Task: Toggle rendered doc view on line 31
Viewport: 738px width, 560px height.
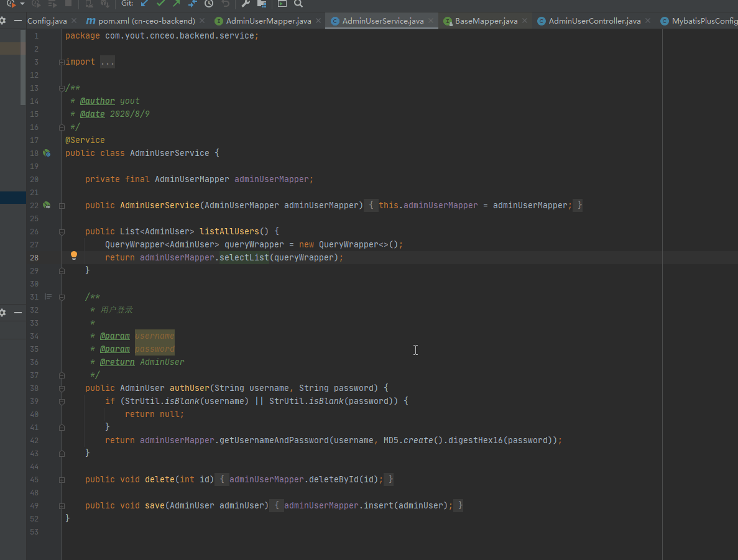Action: pyautogui.click(x=48, y=296)
